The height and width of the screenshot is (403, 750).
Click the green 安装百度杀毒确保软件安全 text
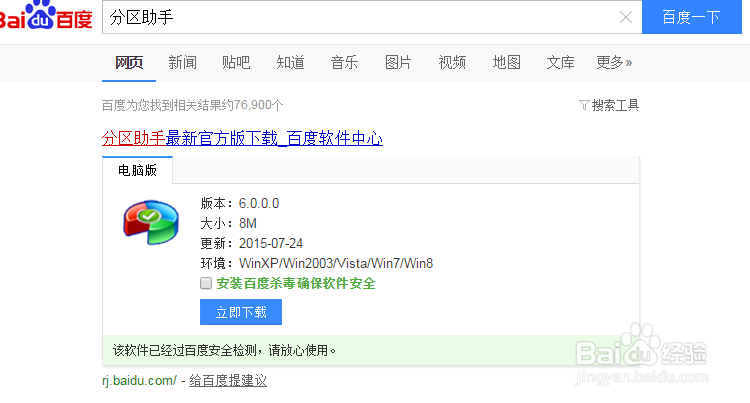[296, 283]
